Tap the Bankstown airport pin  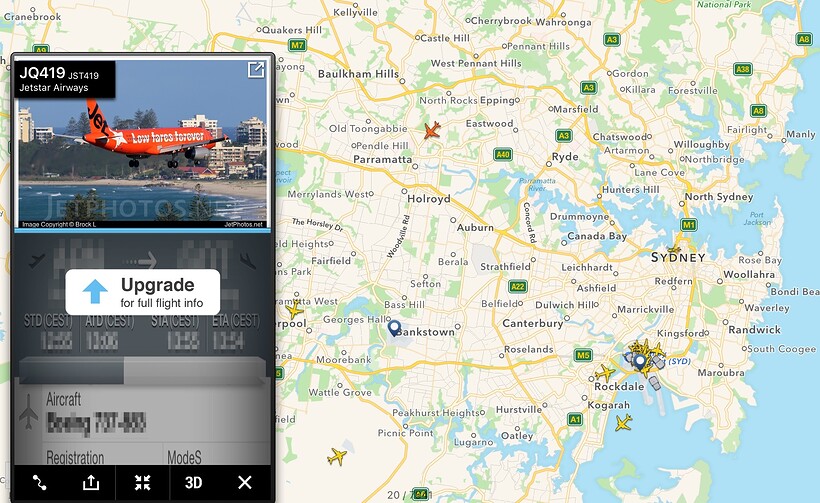(394, 328)
